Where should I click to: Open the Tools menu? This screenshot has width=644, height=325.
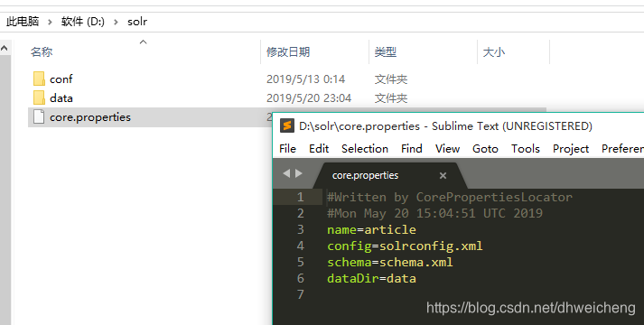coord(526,149)
